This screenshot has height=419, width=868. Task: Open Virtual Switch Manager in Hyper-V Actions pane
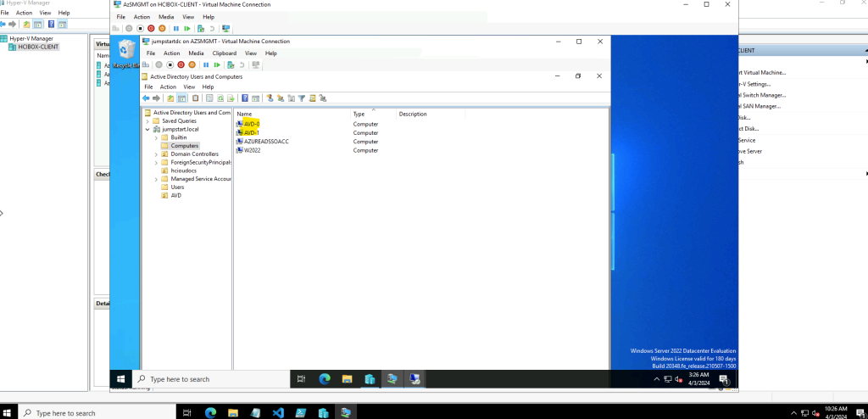pos(762,95)
